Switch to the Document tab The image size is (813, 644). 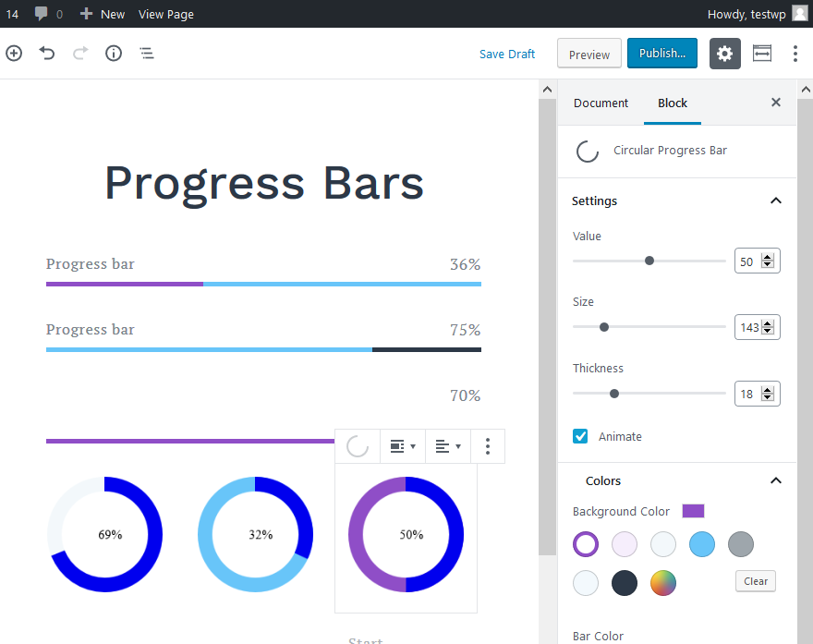point(601,103)
